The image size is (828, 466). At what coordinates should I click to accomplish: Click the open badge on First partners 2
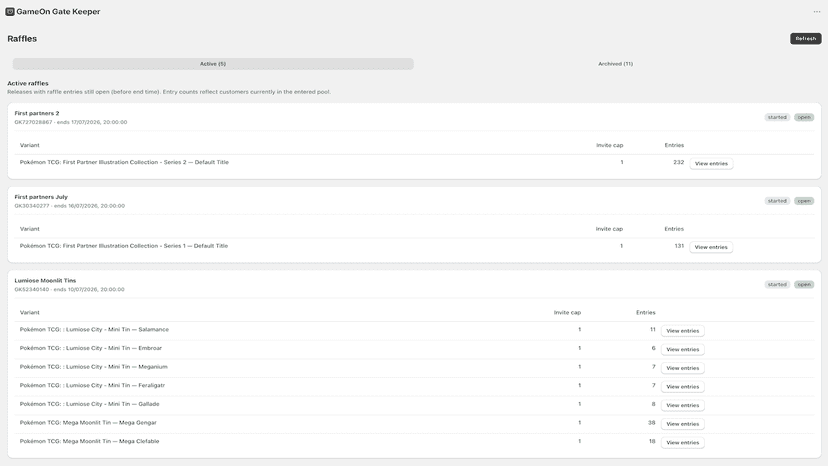coord(804,117)
